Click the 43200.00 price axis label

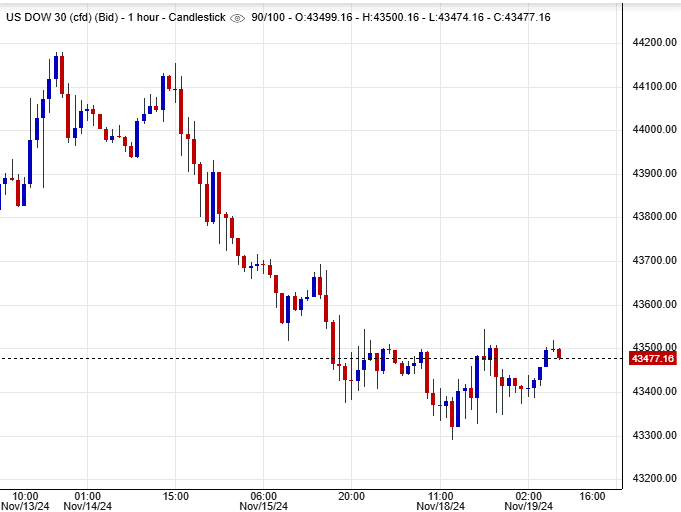pyautogui.click(x=649, y=478)
